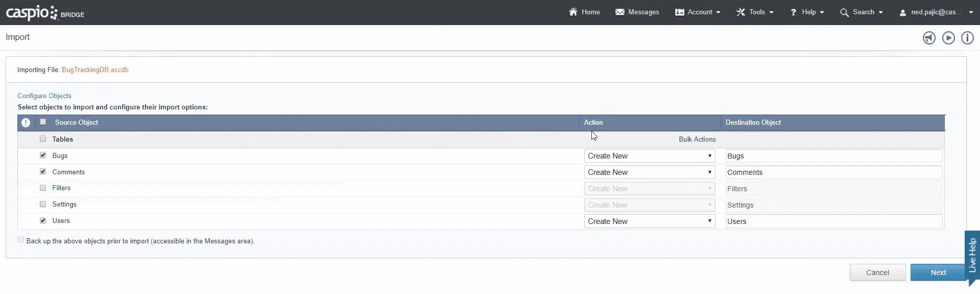Open the Tools menu
This screenshot has height=294, width=980.
pyautogui.click(x=755, y=12)
